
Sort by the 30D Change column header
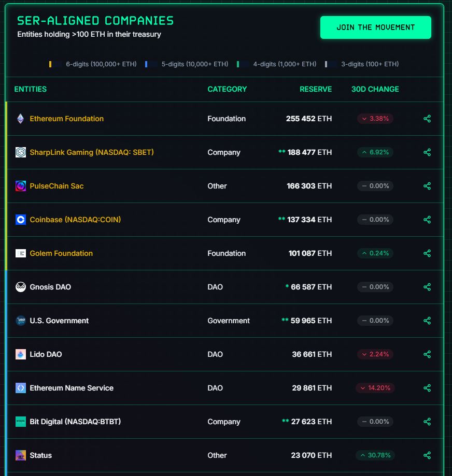point(375,89)
